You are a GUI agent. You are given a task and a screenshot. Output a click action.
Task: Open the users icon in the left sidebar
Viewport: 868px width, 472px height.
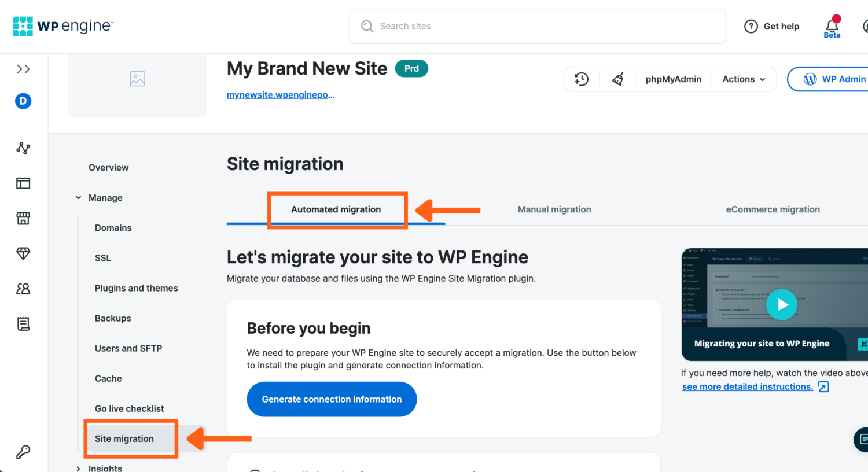point(23,289)
